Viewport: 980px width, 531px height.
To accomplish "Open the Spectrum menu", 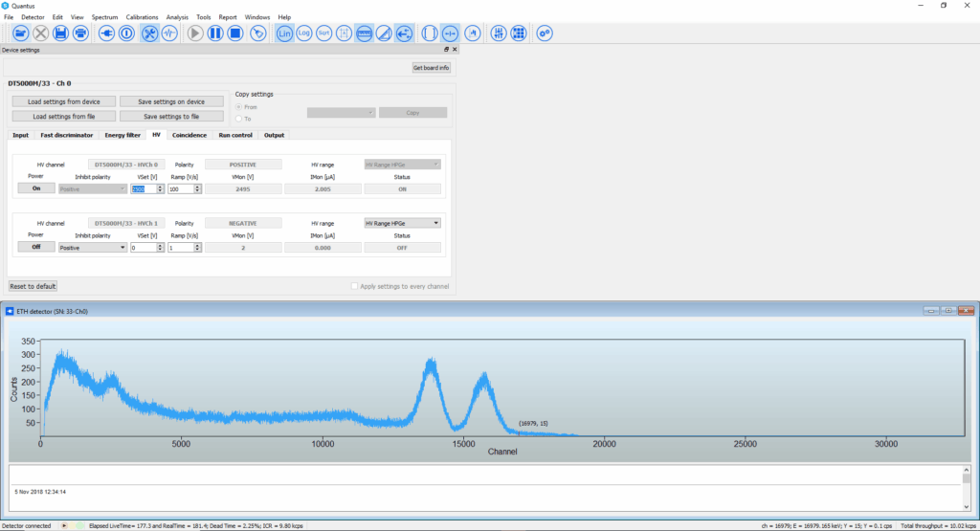I will [x=104, y=17].
